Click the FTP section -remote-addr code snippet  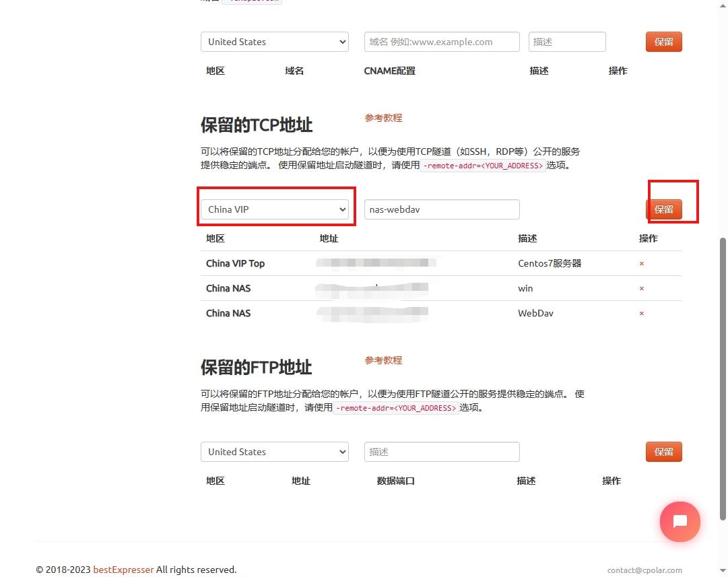(396, 408)
